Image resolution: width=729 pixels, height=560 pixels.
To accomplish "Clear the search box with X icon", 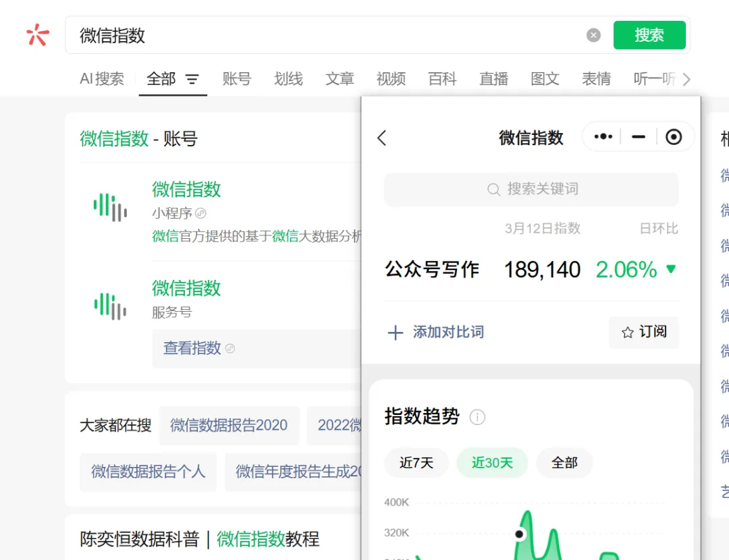I will [593, 35].
